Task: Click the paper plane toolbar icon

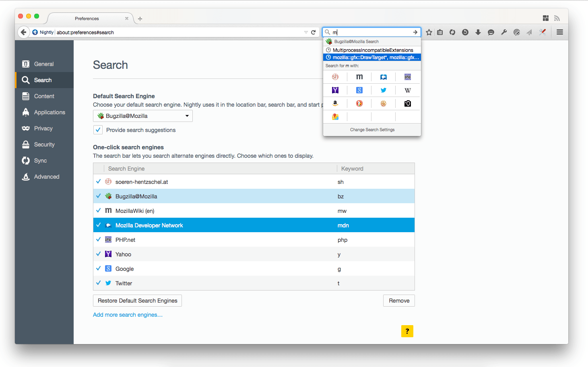Action: (529, 32)
